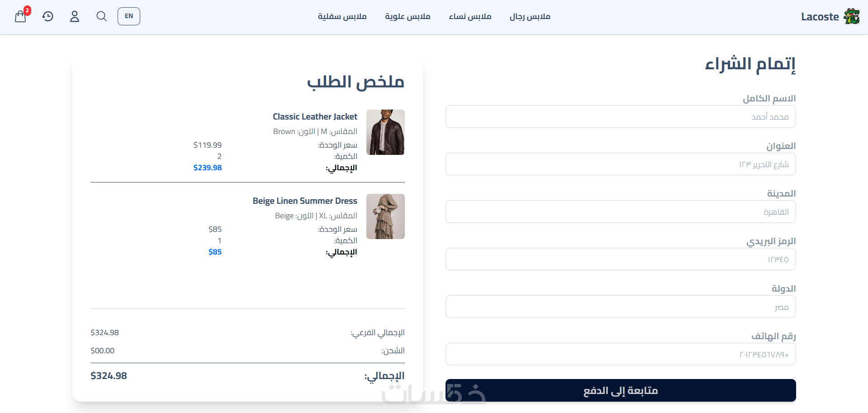Focus the المدينة city input field
Viewport: 868px width, 413px height.
[621, 211]
